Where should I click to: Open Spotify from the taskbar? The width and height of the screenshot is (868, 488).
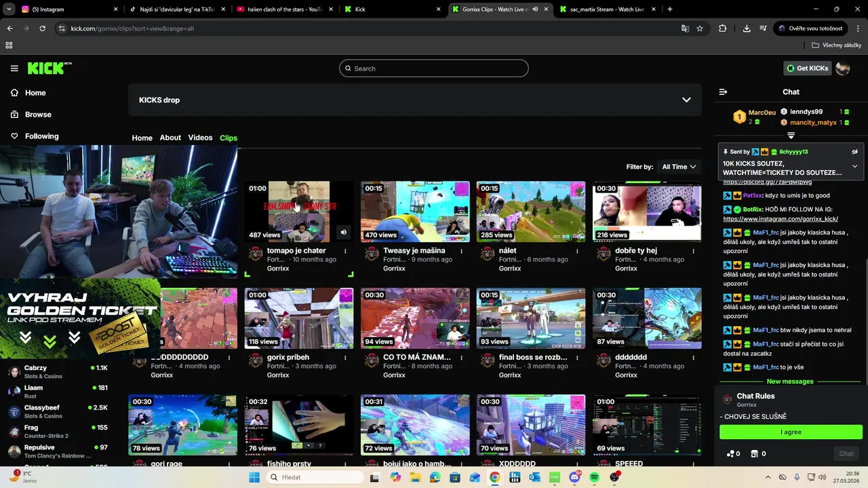click(595, 477)
